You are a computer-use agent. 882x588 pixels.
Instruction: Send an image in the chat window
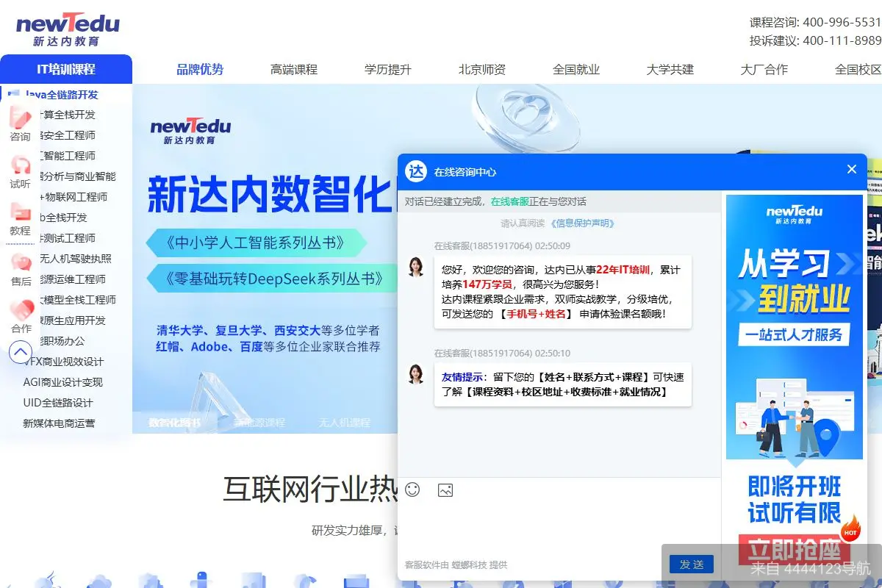445,490
